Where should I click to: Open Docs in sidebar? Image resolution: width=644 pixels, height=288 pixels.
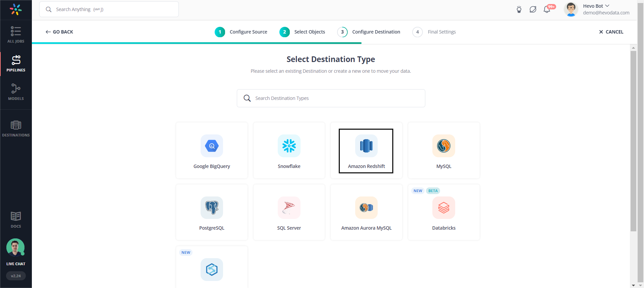tap(16, 220)
